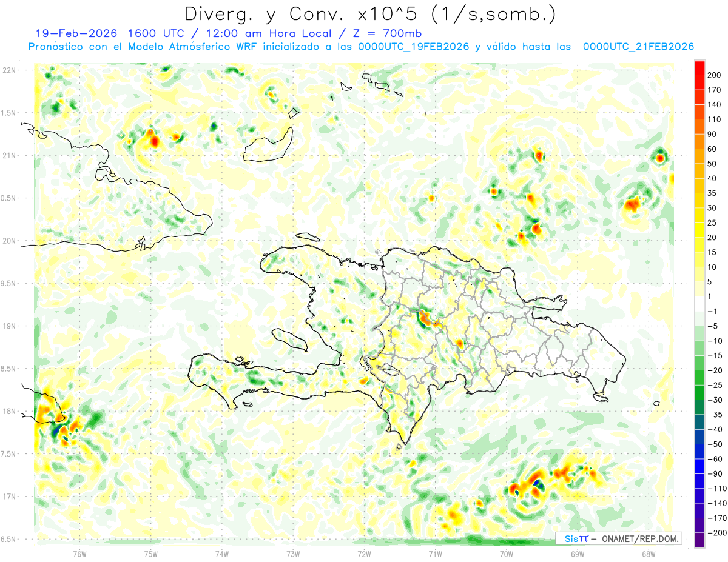Image resolution: width=728 pixels, height=562 pixels.
Task: Click the colorbar value -20
Action: click(x=716, y=370)
